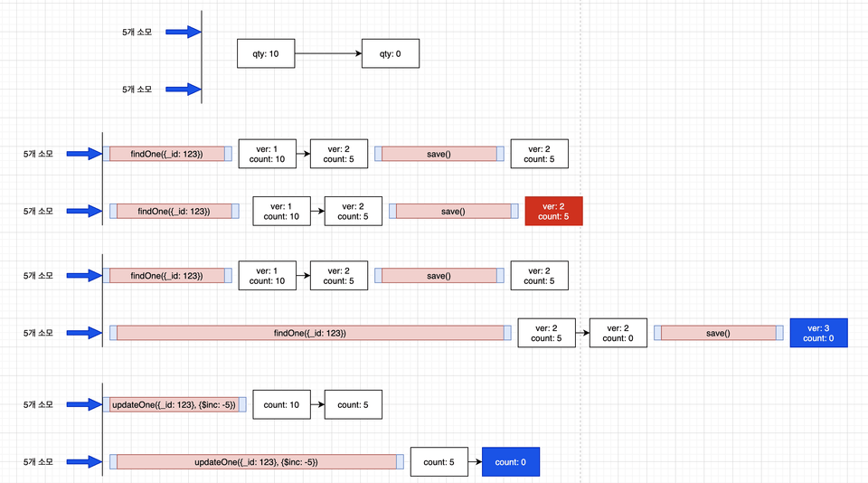Click the save() bar before the blue ver: 3 box
The width and height of the screenshot is (868, 483).
(719, 333)
